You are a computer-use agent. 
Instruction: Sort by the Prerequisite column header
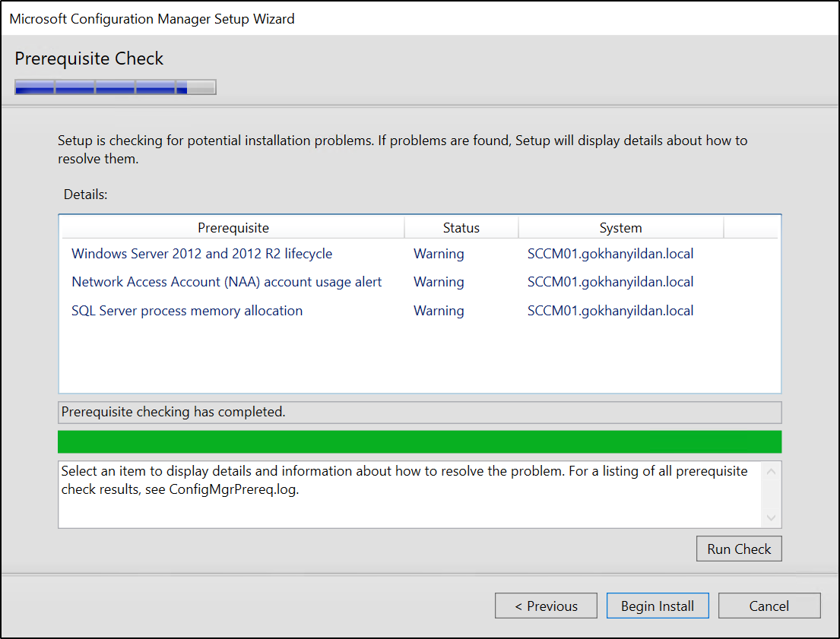[x=233, y=228]
